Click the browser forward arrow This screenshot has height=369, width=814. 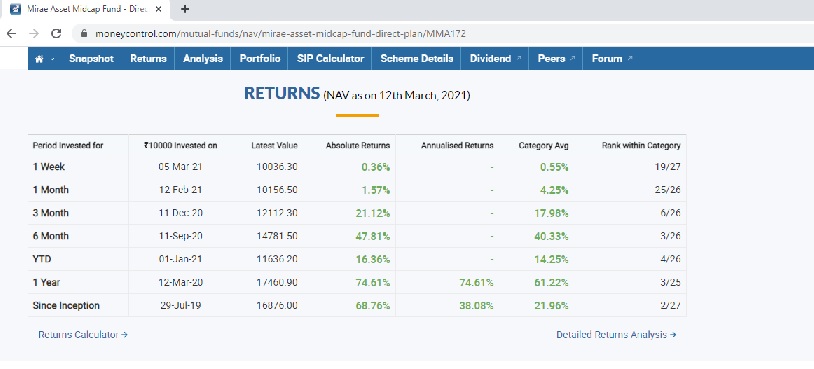(34, 34)
